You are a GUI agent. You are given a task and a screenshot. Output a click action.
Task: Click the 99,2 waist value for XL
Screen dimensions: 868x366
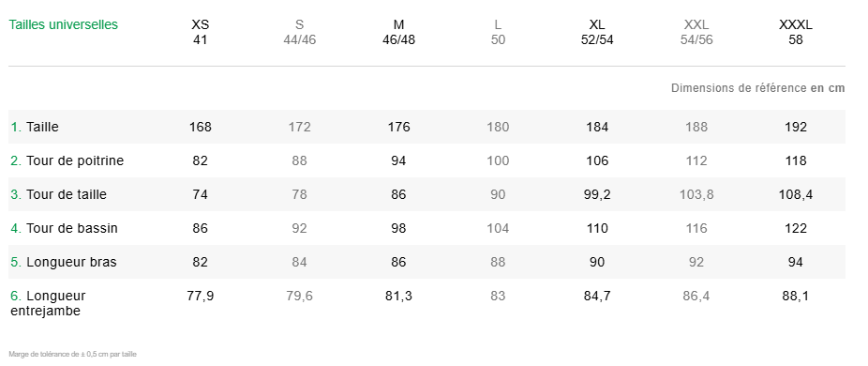click(x=597, y=194)
